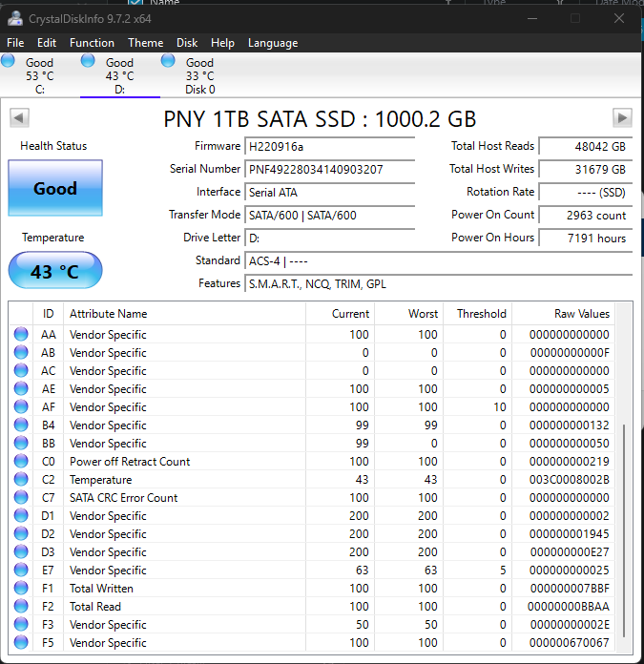Open the Function menu
Viewport: 644px width, 664px height.
tap(92, 43)
